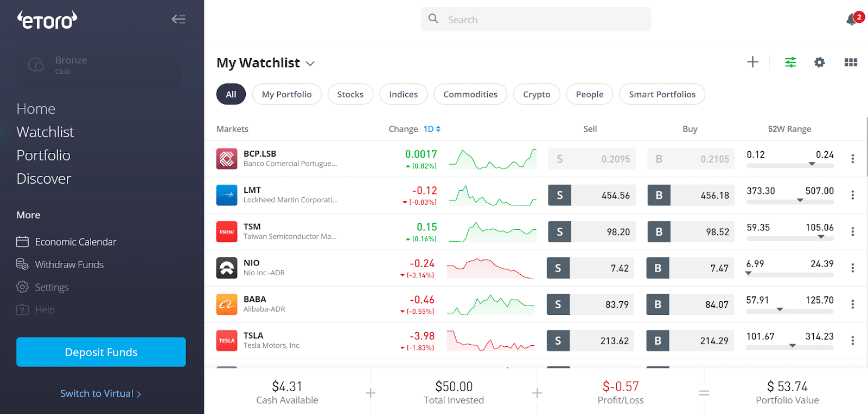Add new item with the plus icon
This screenshot has width=868, height=414.
[752, 62]
